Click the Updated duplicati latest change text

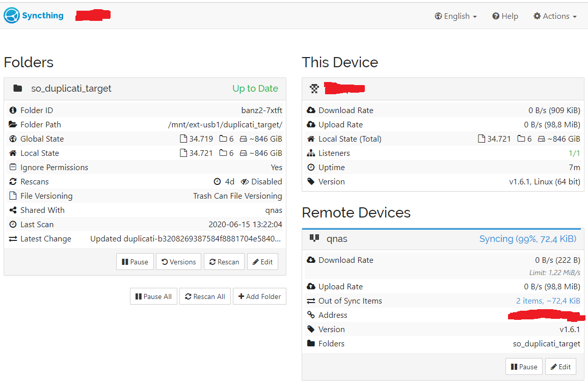(185, 239)
